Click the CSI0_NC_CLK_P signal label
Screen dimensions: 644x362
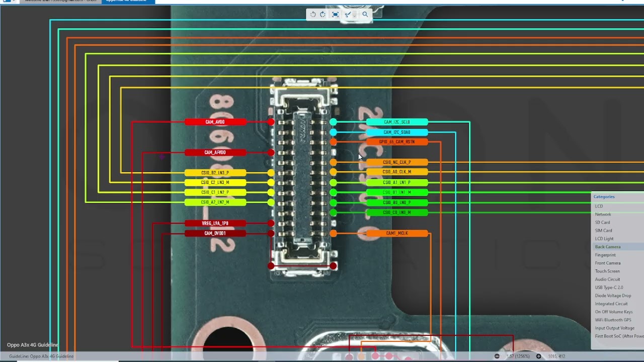pos(397,162)
